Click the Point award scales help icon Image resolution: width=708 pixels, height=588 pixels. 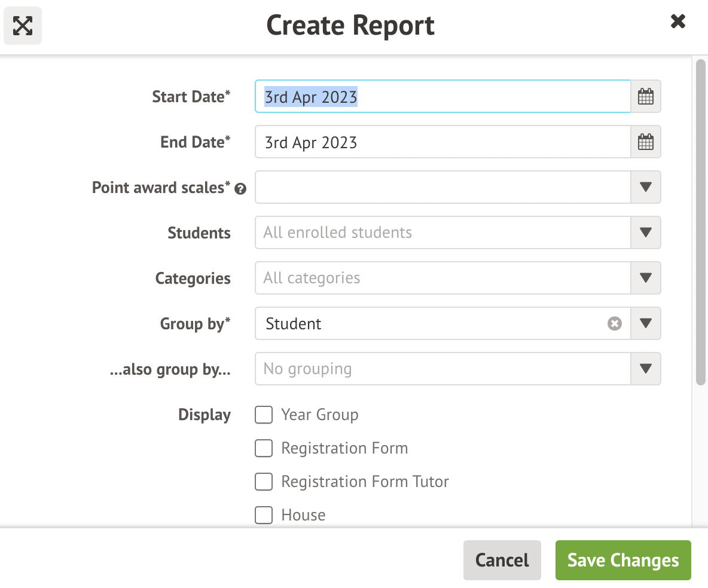240,189
